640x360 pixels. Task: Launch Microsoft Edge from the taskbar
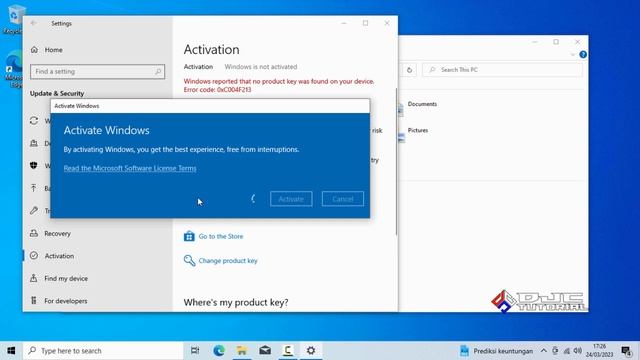click(x=219, y=351)
